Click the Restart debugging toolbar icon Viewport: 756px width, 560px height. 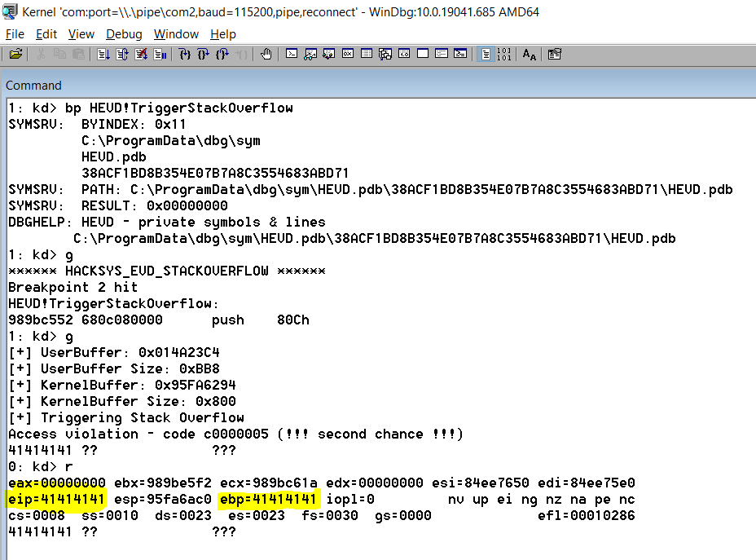pyautogui.click(x=122, y=54)
